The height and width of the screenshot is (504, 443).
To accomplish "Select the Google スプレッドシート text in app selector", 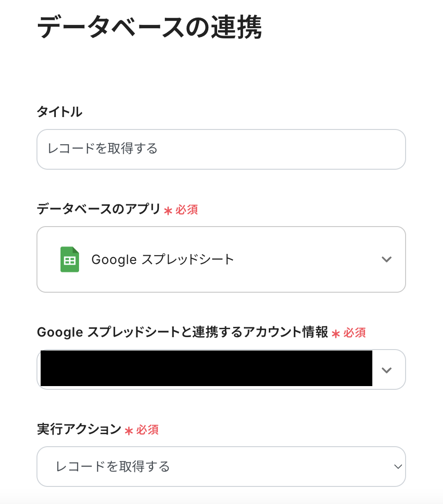I will [163, 259].
